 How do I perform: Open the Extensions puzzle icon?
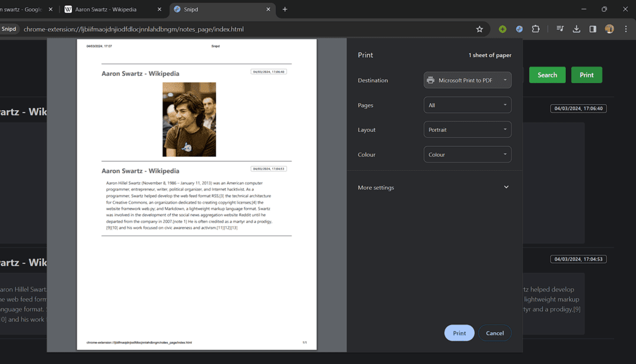[536, 29]
